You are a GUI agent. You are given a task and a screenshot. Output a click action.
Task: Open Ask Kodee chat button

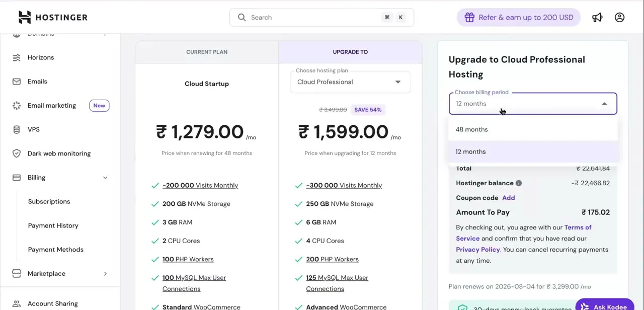tap(604, 306)
